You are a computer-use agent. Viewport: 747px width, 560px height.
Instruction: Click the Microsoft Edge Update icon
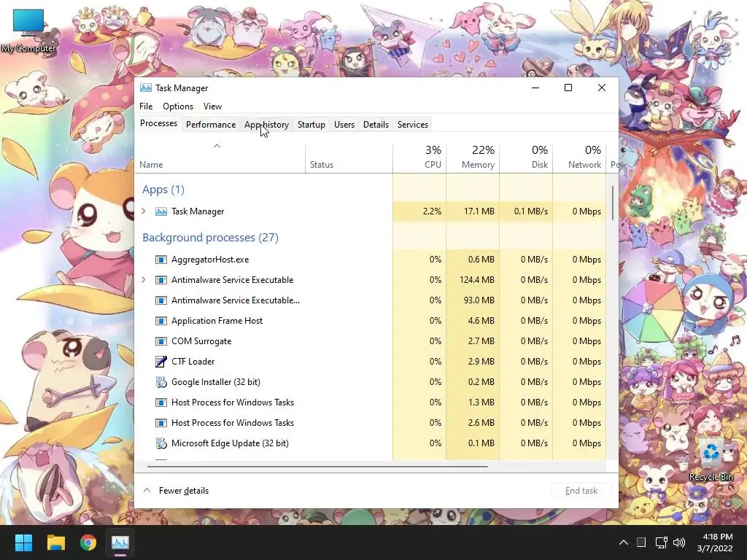[x=161, y=443]
